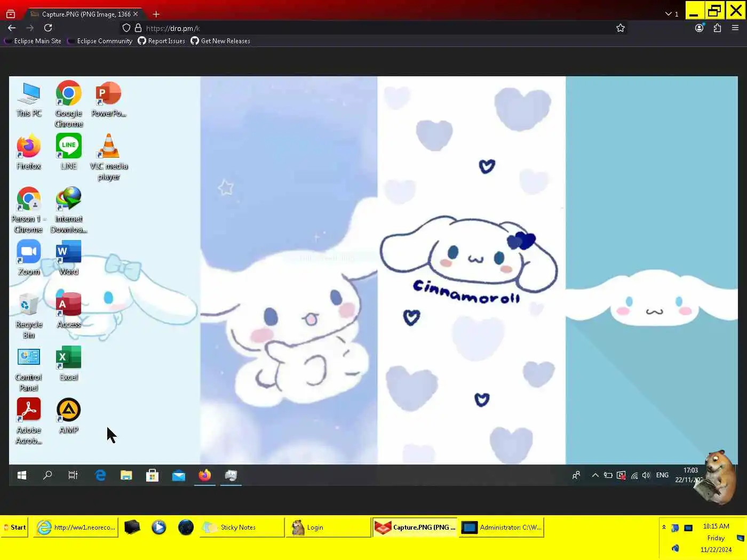Expand the list all tabs dropdown
The image size is (747, 560).
(672, 14)
